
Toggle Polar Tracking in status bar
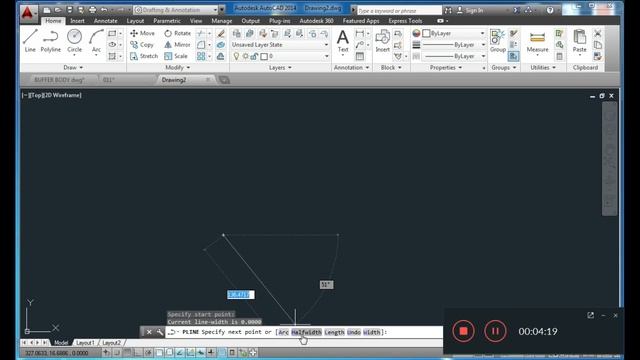(149, 353)
